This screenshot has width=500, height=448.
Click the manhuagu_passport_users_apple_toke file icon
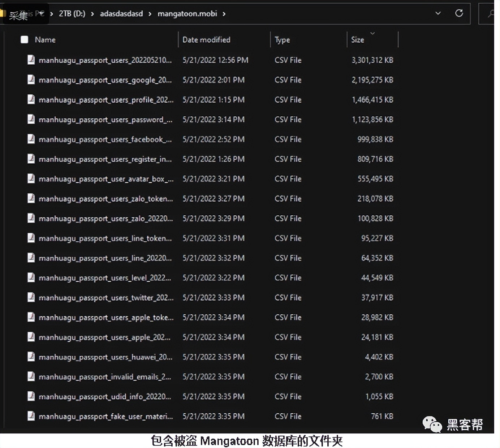click(31, 317)
